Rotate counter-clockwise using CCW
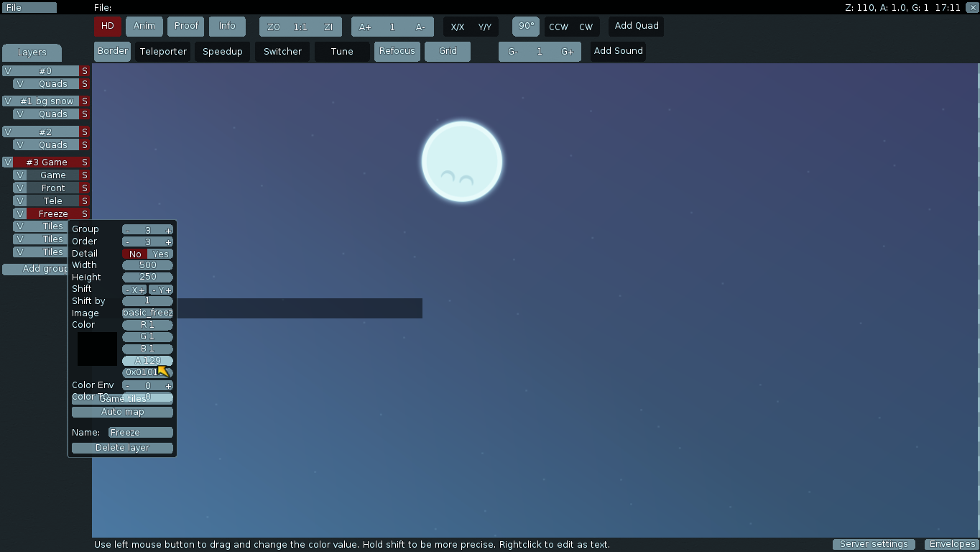Image resolution: width=980 pixels, height=552 pixels. 558,27
